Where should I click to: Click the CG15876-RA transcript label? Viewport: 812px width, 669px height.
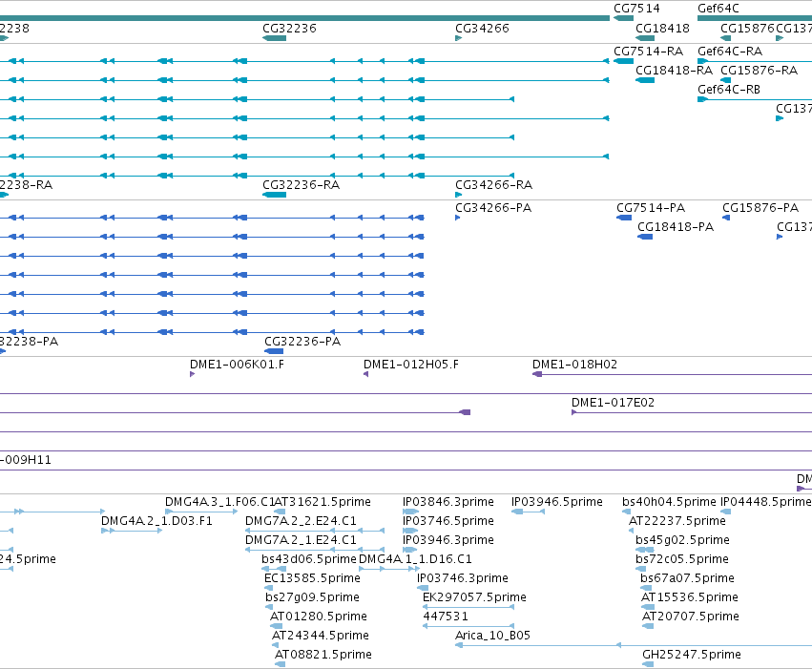759,71
